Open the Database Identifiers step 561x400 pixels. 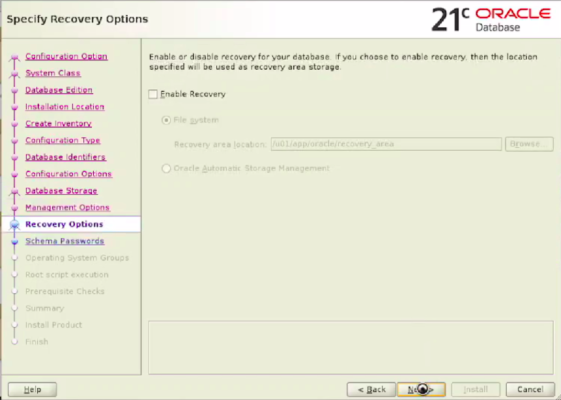[x=65, y=157]
